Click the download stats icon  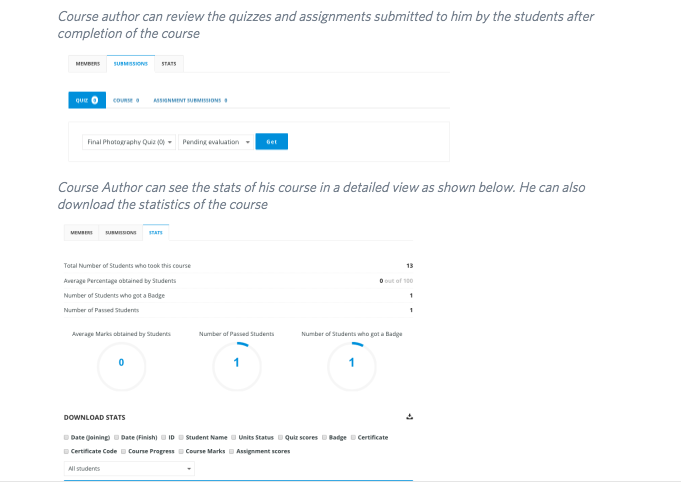tap(409, 417)
